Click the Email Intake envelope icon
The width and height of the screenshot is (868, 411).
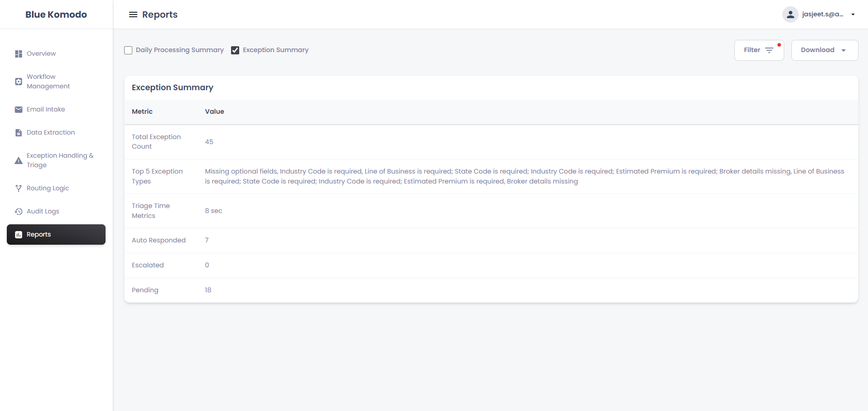[x=19, y=110]
